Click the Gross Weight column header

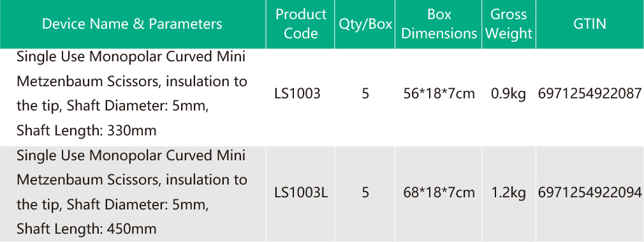point(508,24)
